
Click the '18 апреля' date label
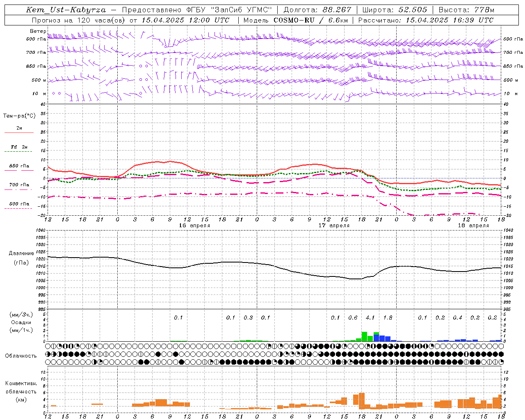[473, 226]
